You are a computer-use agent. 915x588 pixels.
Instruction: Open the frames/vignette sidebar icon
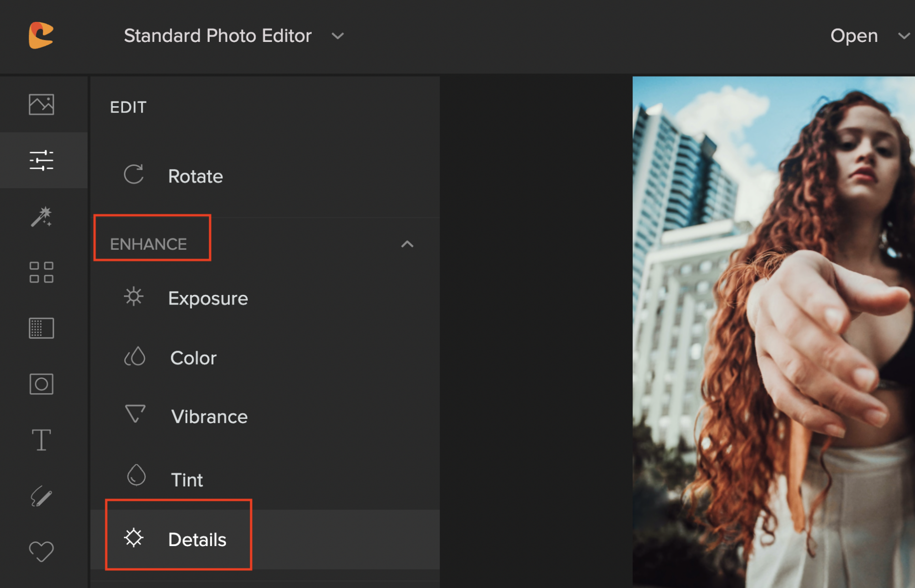point(41,384)
